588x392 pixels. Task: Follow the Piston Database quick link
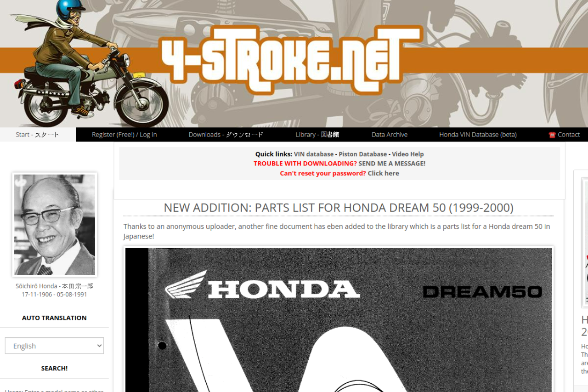coord(363,154)
